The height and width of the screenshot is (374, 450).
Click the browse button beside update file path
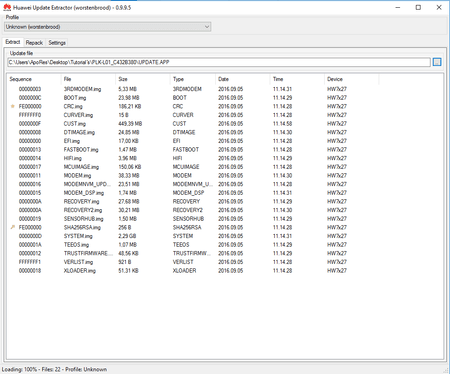437,62
